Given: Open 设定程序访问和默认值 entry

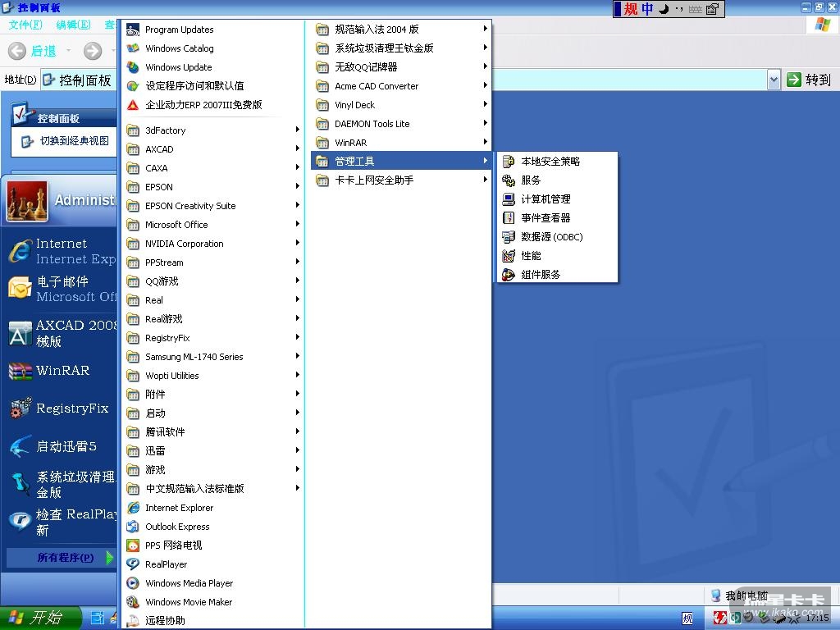Looking at the screenshot, I should [194, 85].
